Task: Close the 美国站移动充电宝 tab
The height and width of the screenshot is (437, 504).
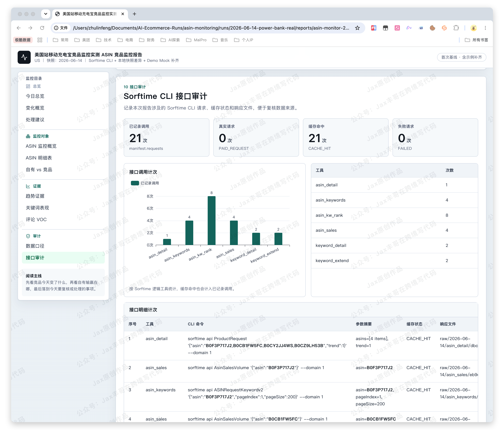Action: click(123, 14)
